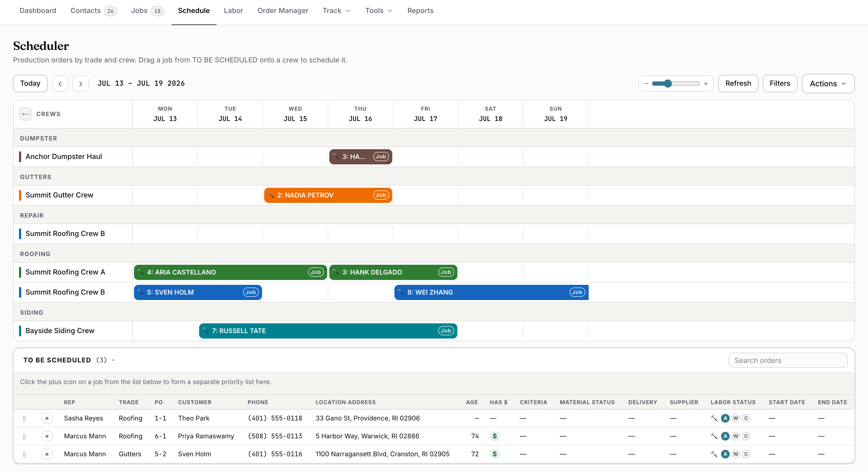Click Job badge on Aria Castellano order
This screenshot has height=472, width=868.
click(316, 272)
